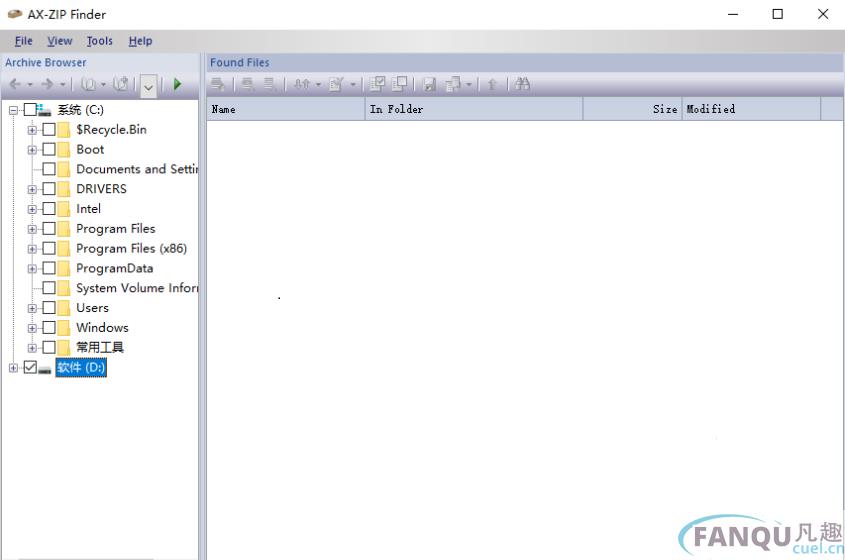The image size is (845, 560).
Task: Open the File menu
Action: [x=24, y=41]
